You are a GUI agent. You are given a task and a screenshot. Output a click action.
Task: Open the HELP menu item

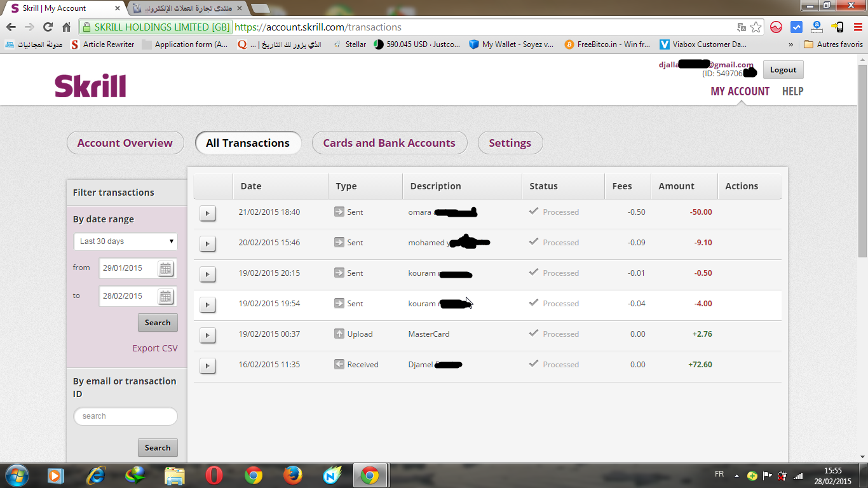792,91
